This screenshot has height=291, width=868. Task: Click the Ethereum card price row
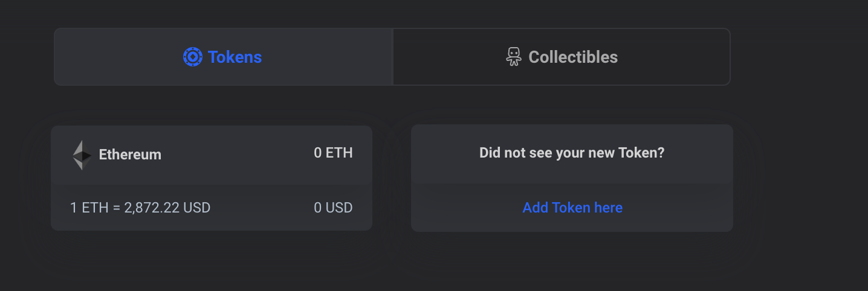(212, 208)
